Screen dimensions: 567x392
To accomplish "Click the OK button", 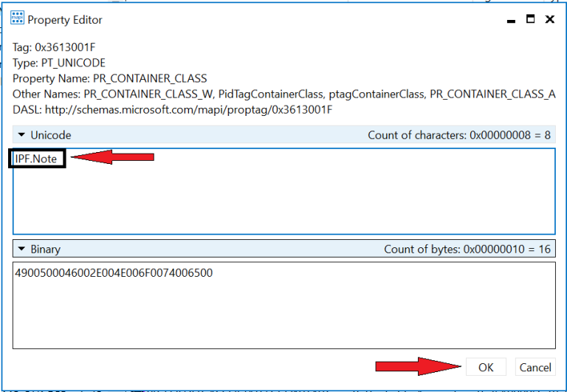I will (486, 367).
